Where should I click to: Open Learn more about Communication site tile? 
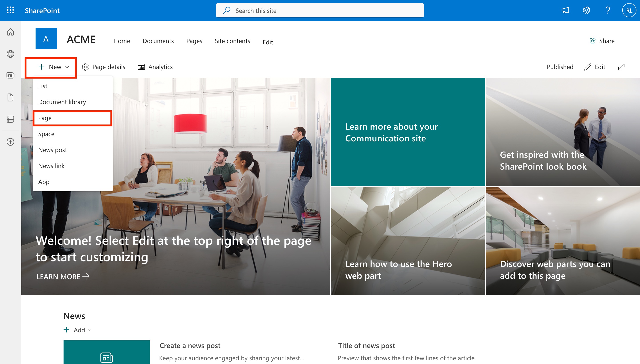click(x=408, y=132)
